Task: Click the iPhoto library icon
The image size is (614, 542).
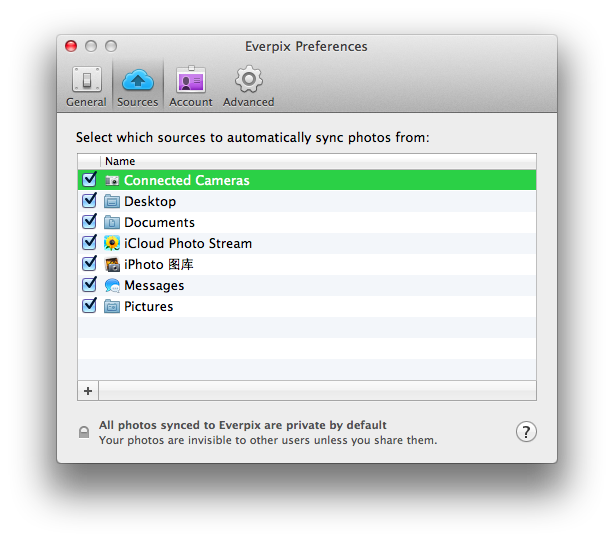Action: 112,264
